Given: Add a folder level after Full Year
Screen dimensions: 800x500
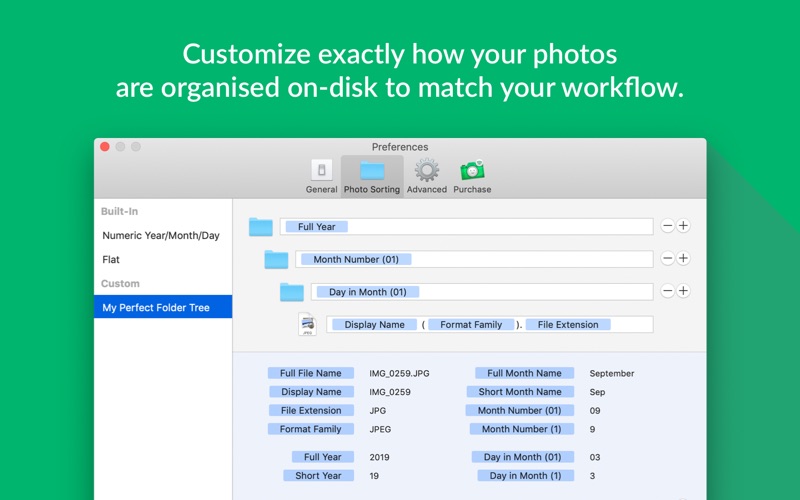Looking at the screenshot, I should [x=683, y=226].
